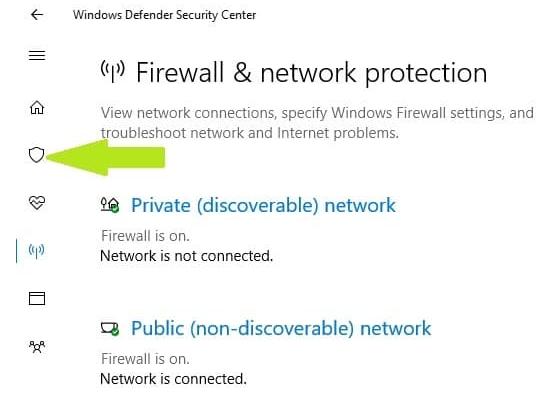Open the Home page icon in sidebar
The width and height of the screenshot is (550, 397).
pos(37,107)
